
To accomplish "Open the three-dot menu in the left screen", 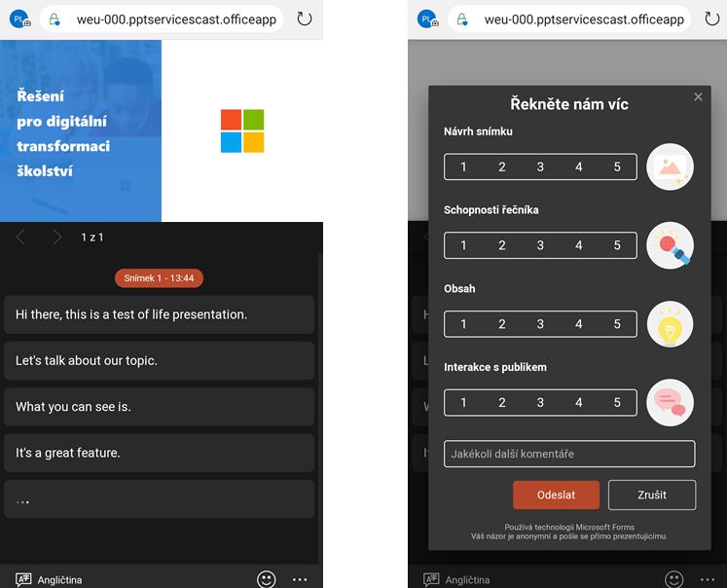I will tap(300, 579).
